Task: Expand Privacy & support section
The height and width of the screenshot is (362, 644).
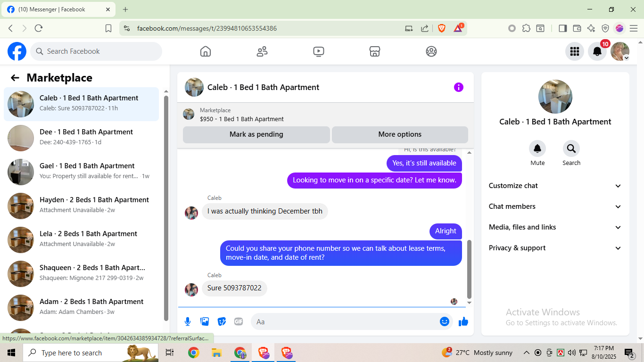Action: (x=555, y=248)
